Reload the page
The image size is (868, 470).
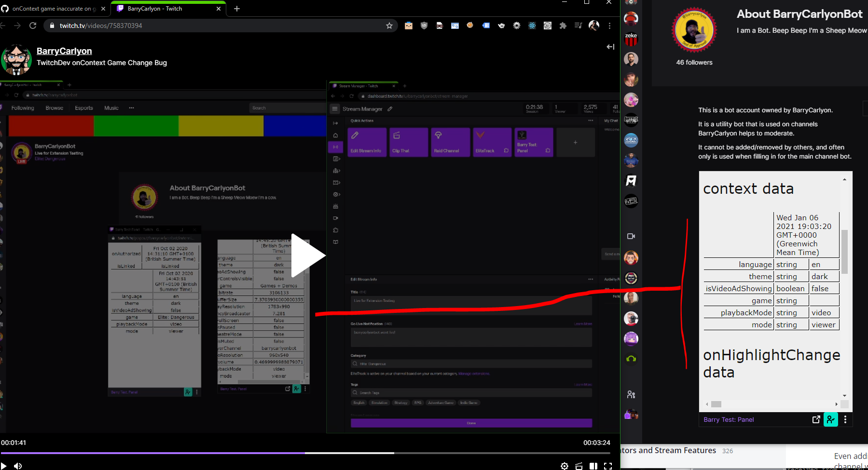click(x=33, y=26)
